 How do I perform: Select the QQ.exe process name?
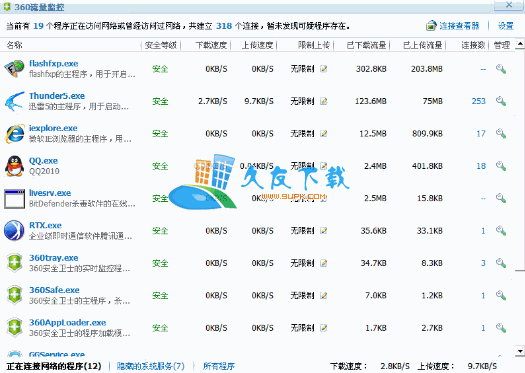43,161
